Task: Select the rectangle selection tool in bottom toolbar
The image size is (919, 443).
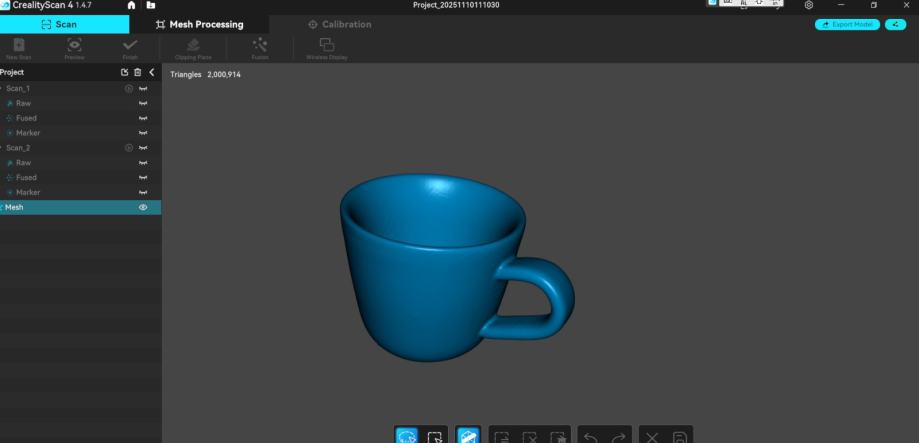Action: coord(434,436)
